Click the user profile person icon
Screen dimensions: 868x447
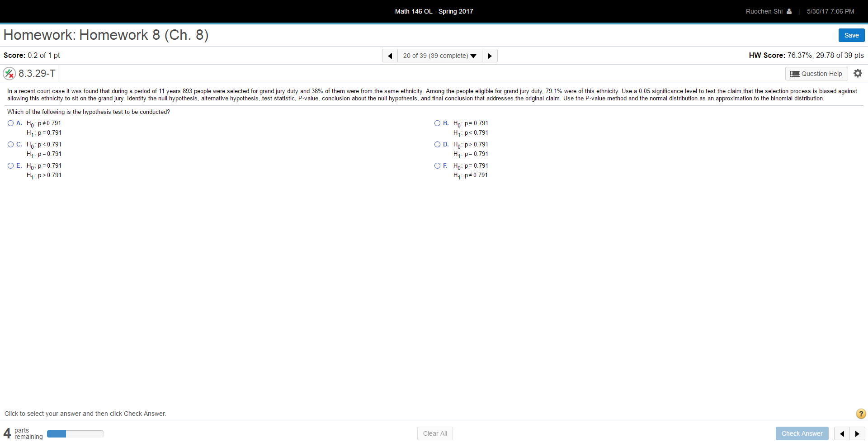pos(788,11)
